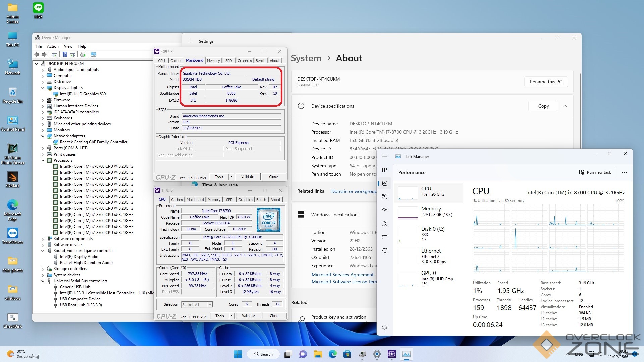Open the Action menu in Device Manager
The width and height of the screenshot is (644, 362).
coord(53,46)
